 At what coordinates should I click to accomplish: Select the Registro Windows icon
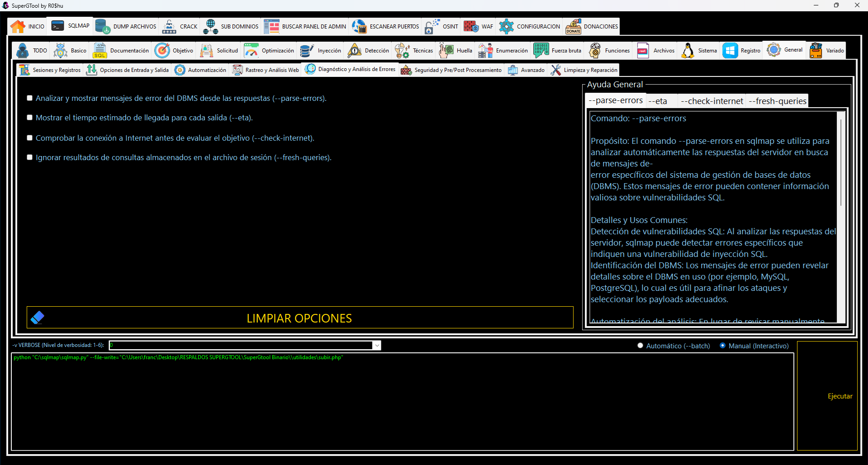click(x=730, y=51)
